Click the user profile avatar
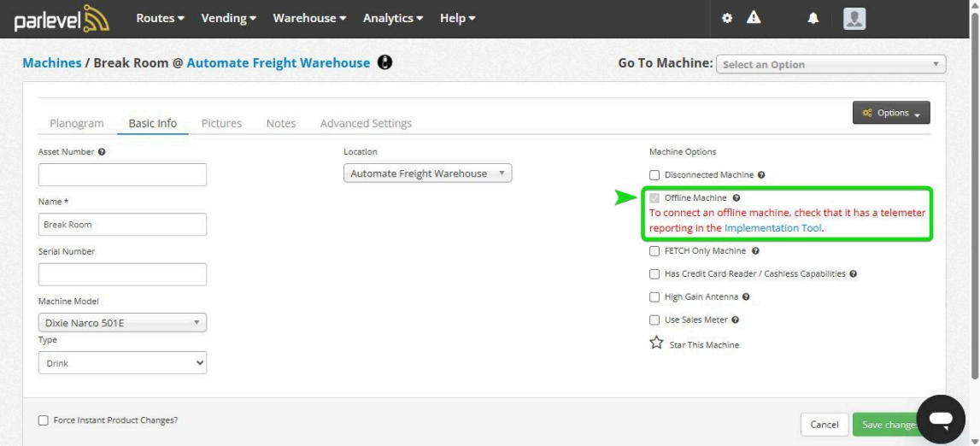 click(x=854, y=19)
